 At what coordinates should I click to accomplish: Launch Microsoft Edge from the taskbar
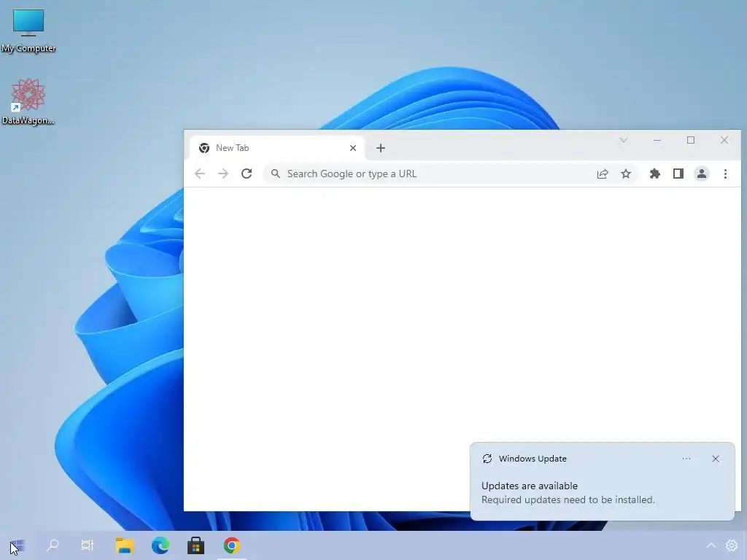click(160, 545)
